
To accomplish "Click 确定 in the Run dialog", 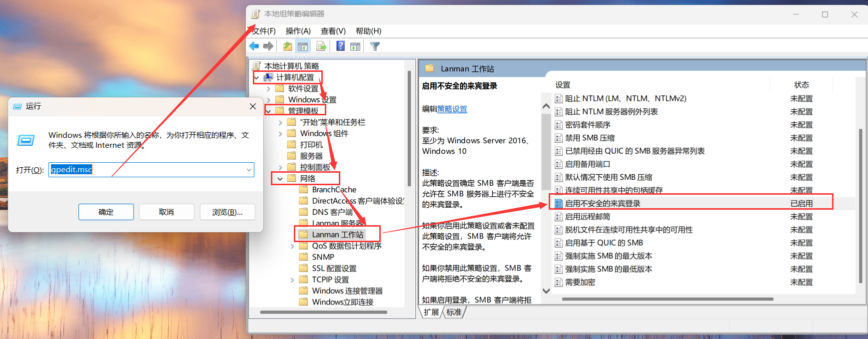I will pos(106,212).
